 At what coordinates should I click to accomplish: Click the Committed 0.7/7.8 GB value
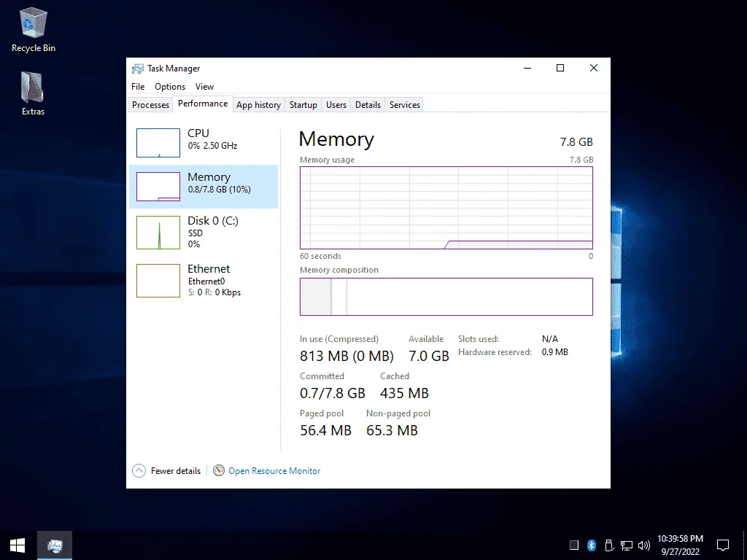(333, 393)
